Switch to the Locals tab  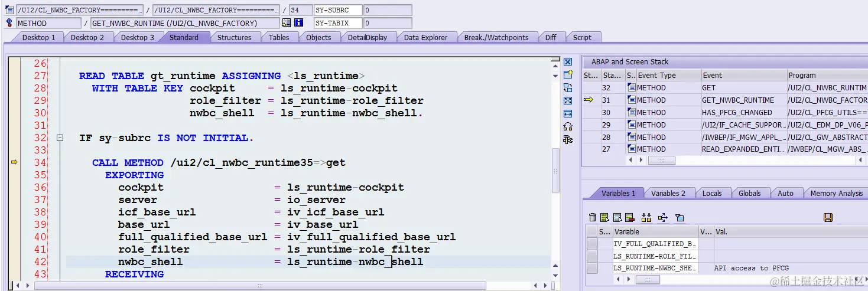(x=712, y=193)
